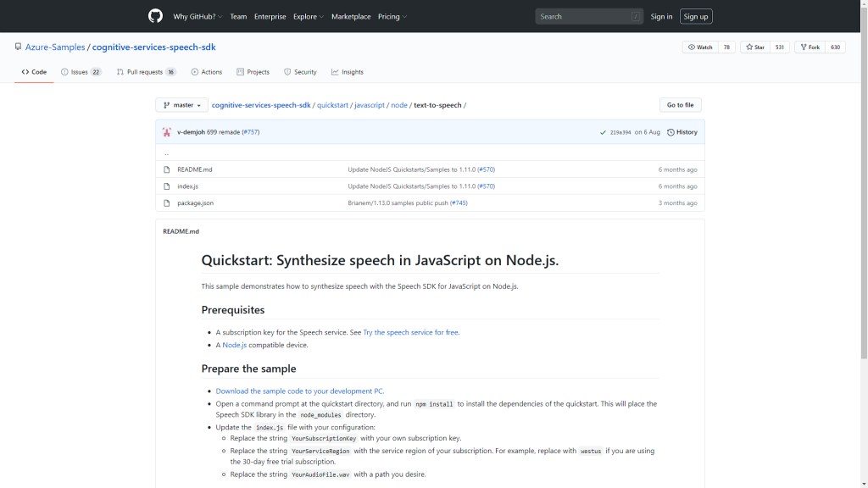Open the Enterprise menu item

pyautogui.click(x=270, y=17)
